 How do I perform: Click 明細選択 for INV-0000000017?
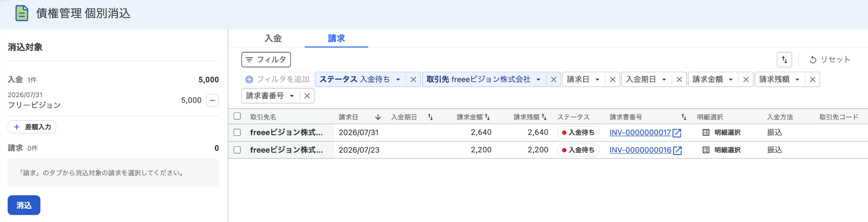(x=721, y=132)
